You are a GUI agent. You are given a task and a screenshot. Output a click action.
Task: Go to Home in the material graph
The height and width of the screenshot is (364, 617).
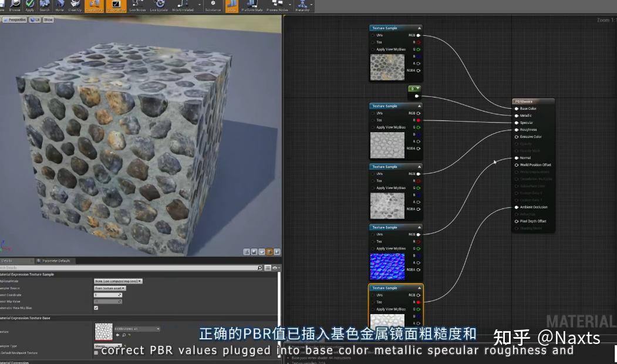click(59, 5)
